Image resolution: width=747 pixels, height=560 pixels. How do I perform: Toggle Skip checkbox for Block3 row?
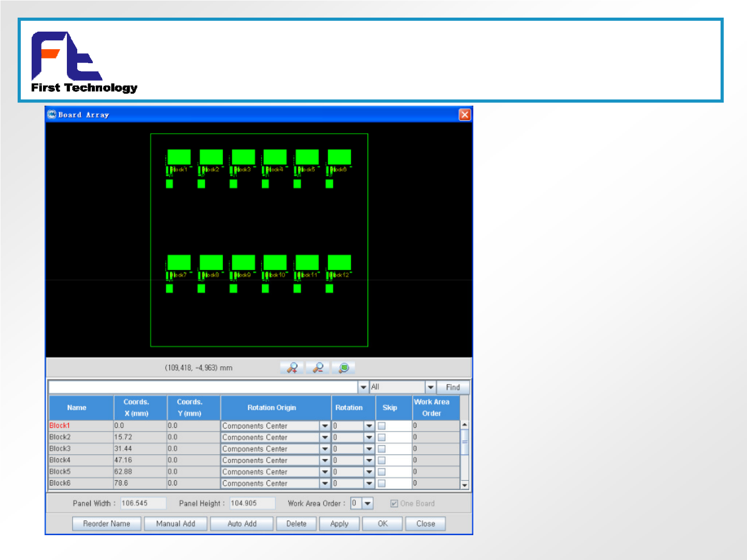click(382, 449)
